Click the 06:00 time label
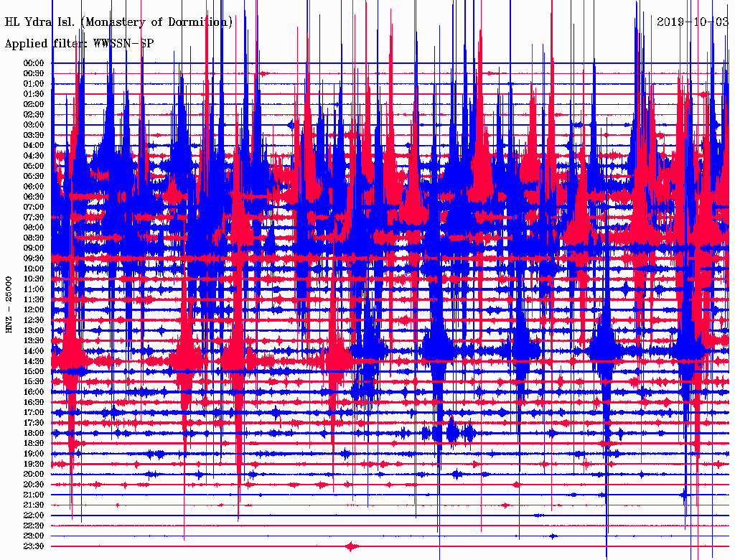This screenshot has width=735, height=560. click(34, 187)
